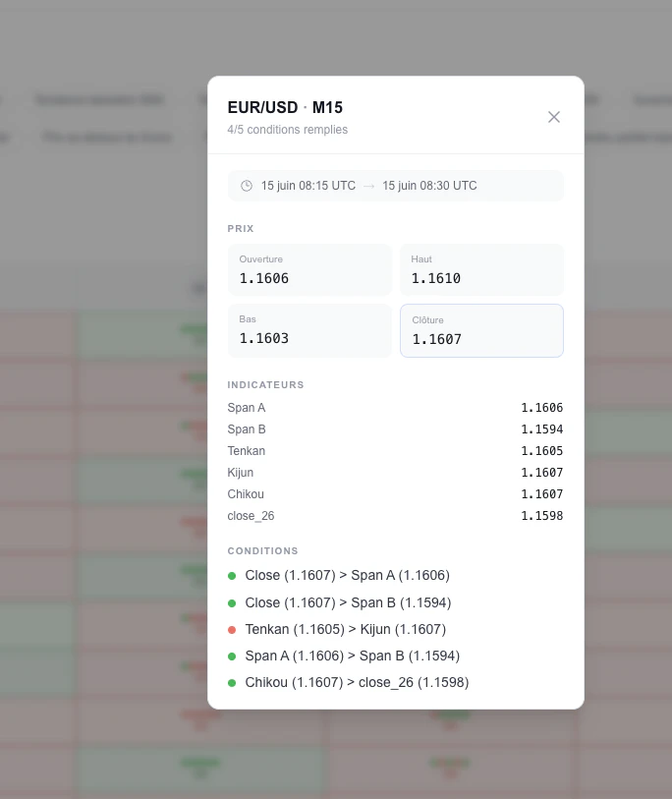Click condition Chikou > close_26
The height and width of the screenshot is (799, 672).
[x=357, y=682]
